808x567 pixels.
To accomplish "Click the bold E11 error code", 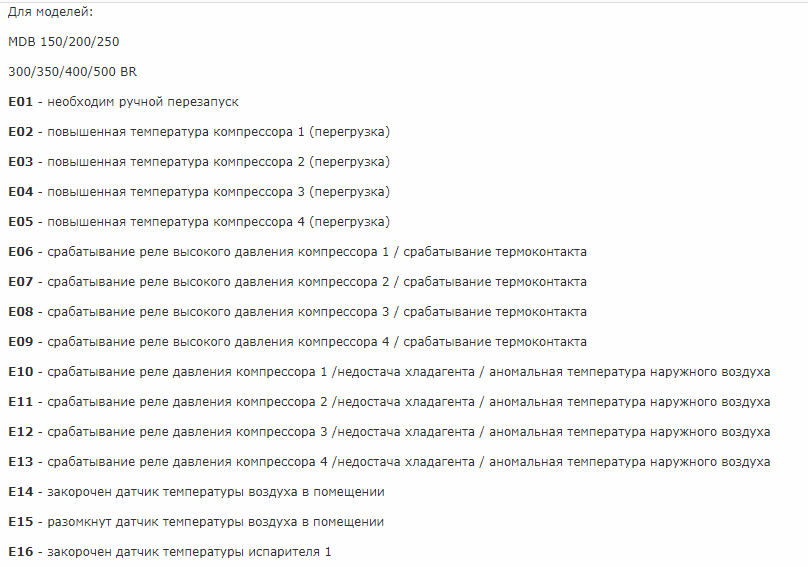I will [21, 402].
